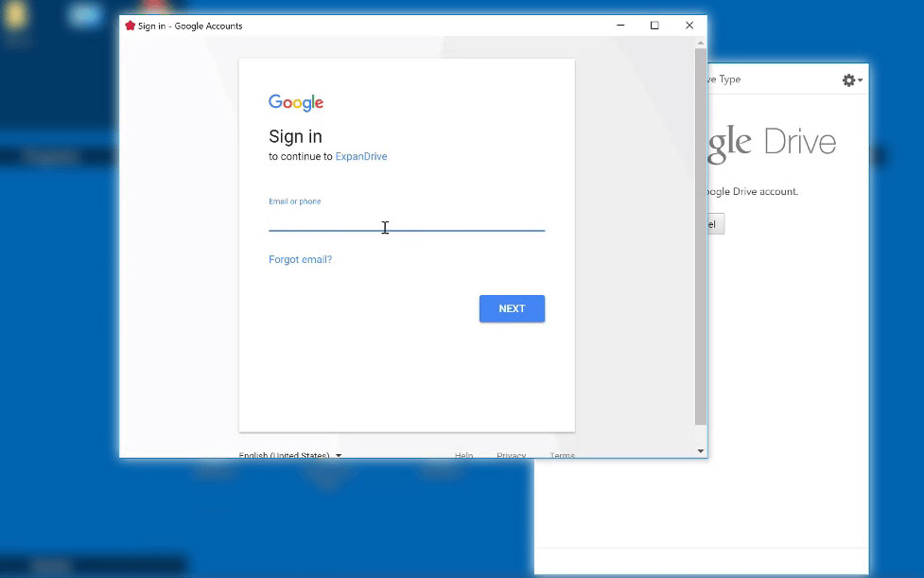
Task: Click the scrollbar down arrow in sign-in window
Action: coord(701,451)
